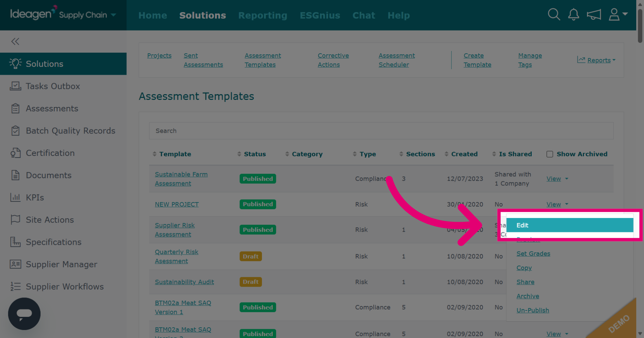644x338 pixels.
Task: Open notifications bell icon
Action: pyautogui.click(x=574, y=14)
